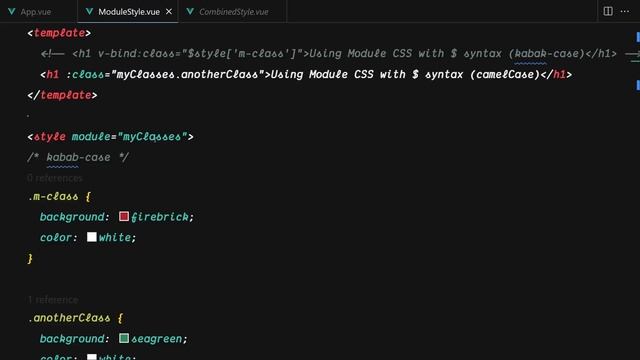Click the '.m-class' selector text
Image resolution: width=640 pixels, height=360 pixels.
pyautogui.click(x=53, y=197)
